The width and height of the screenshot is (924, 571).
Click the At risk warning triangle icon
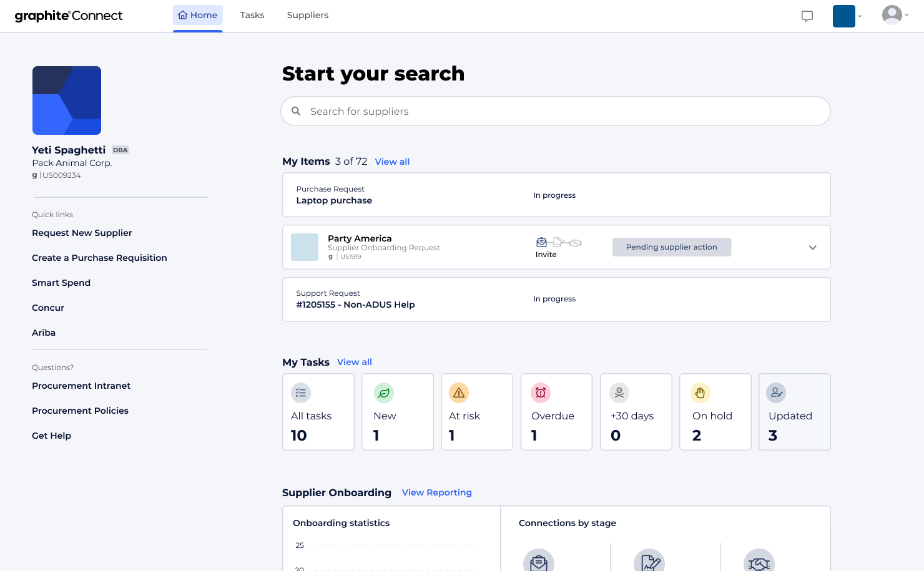coord(459,393)
